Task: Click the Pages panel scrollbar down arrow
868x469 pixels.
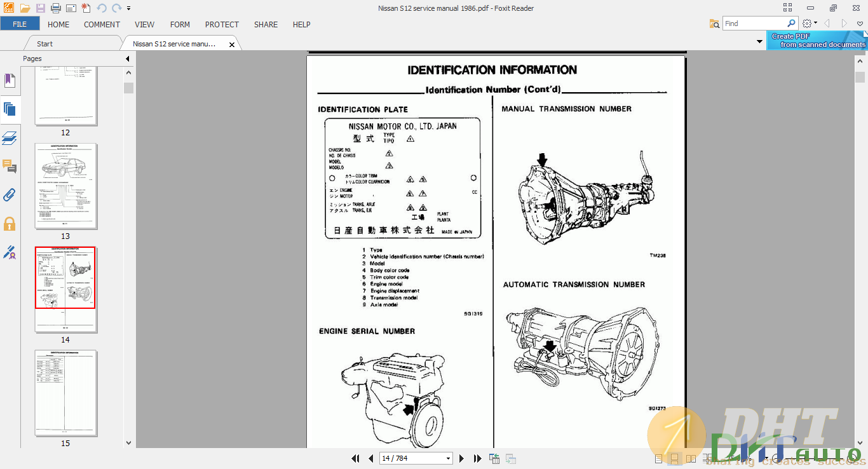Action: [x=128, y=443]
